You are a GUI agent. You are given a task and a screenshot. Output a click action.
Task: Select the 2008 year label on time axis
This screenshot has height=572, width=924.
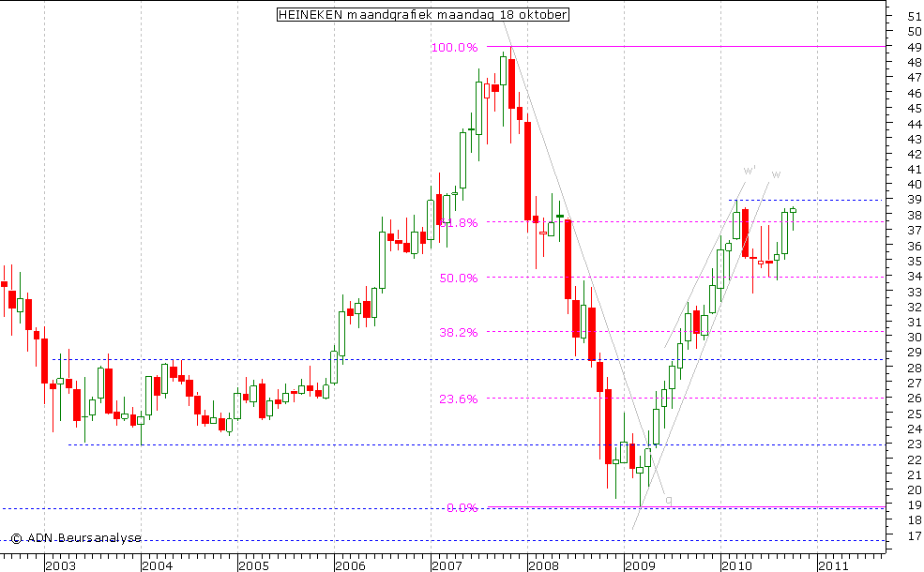(544, 566)
